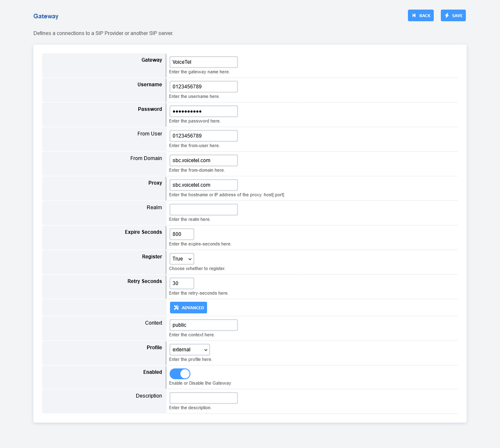Click the lightning bolt icon on Save
Image resolution: width=500 pixels, height=448 pixels.
tap(447, 15)
